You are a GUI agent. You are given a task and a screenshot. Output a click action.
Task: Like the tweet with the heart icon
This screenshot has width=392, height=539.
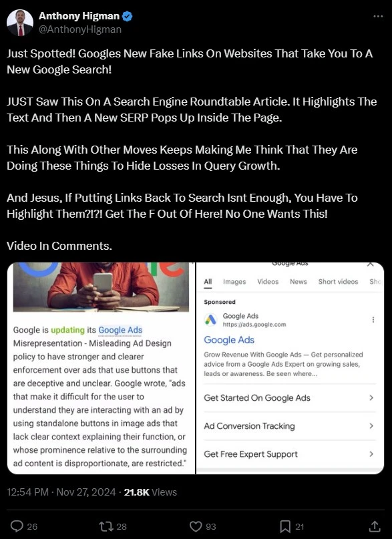(196, 526)
